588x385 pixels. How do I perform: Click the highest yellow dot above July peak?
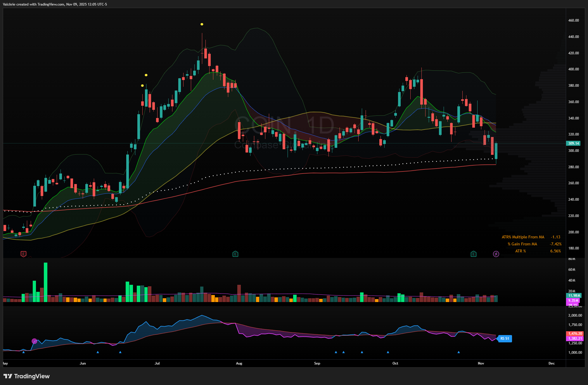[x=202, y=24]
